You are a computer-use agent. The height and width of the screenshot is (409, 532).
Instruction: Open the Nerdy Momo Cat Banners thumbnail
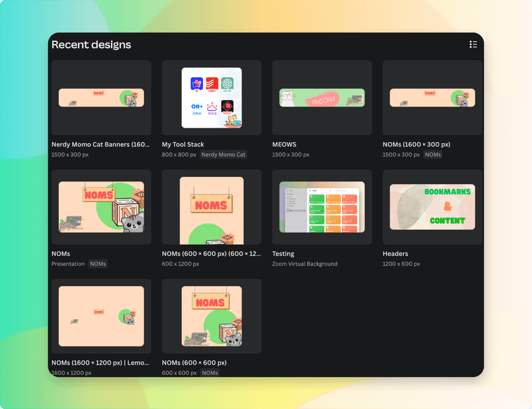click(101, 97)
